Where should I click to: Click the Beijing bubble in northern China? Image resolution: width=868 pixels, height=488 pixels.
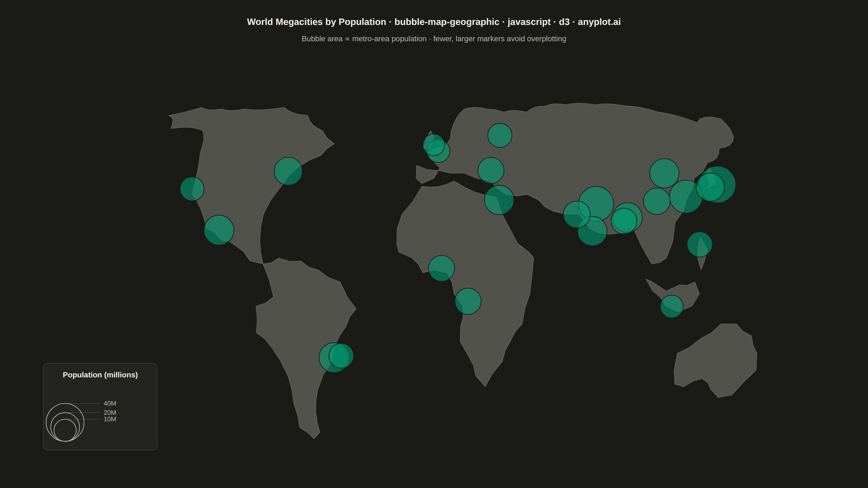(x=664, y=174)
